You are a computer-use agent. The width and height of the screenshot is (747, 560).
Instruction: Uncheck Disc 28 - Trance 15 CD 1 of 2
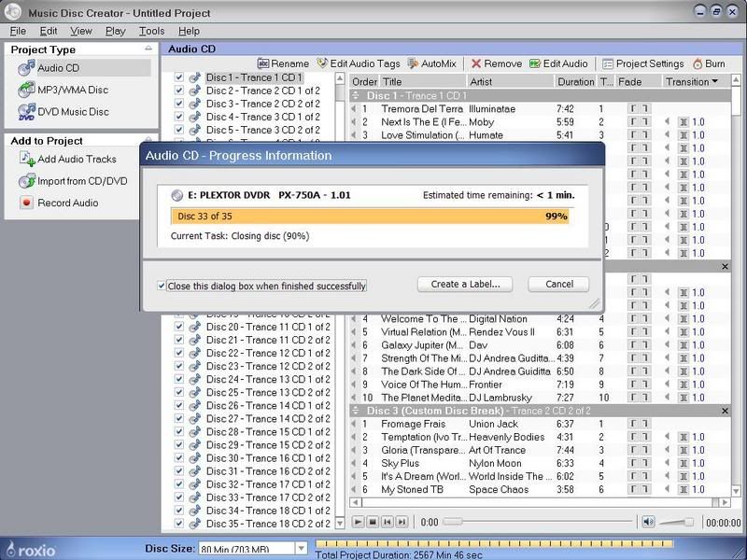coord(178,432)
